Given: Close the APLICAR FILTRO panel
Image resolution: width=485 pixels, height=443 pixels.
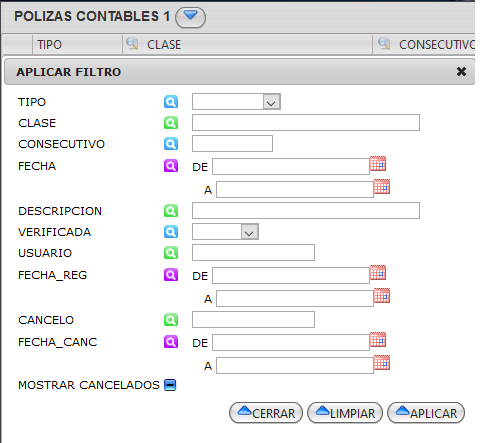Looking at the screenshot, I should coord(461,71).
